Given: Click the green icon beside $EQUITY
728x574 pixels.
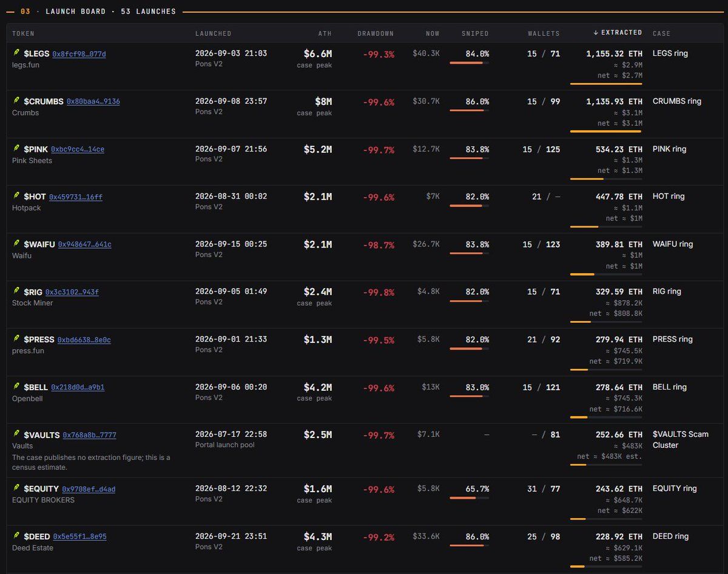Looking at the screenshot, I should [16, 488].
